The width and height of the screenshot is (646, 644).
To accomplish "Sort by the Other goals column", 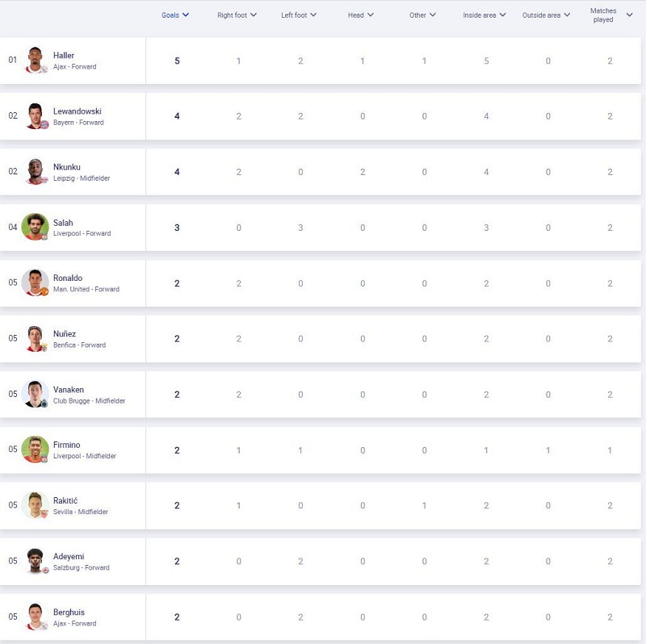I will pos(422,15).
